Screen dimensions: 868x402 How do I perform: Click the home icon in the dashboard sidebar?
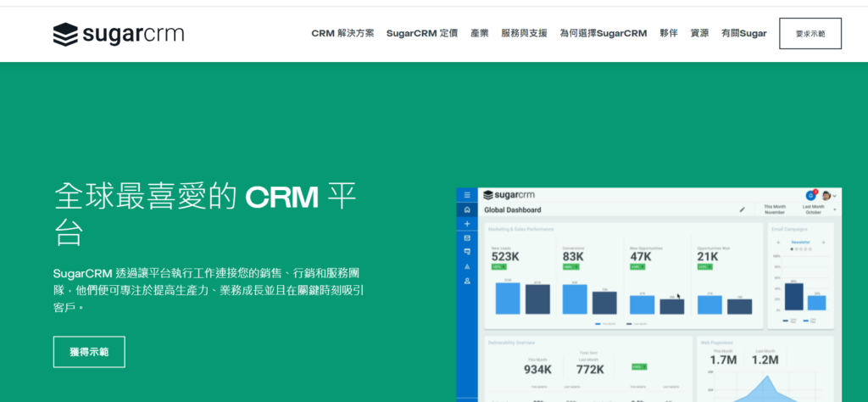pos(467,209)
